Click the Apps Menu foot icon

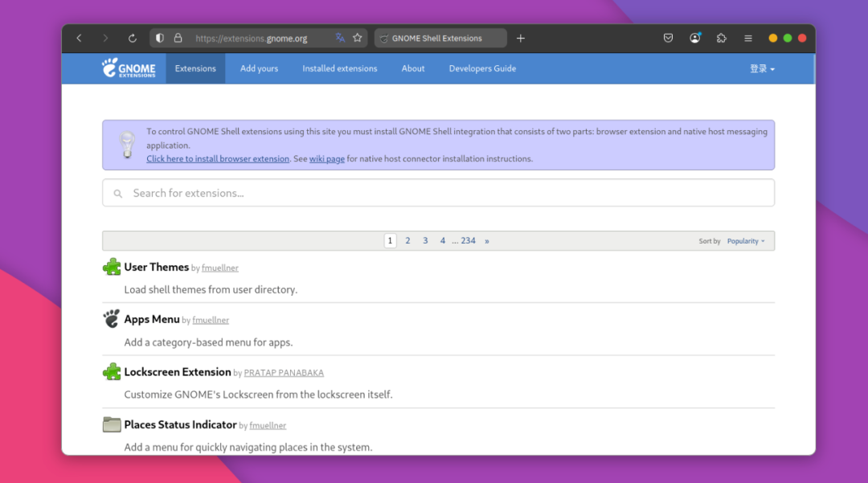click(111, 319)
